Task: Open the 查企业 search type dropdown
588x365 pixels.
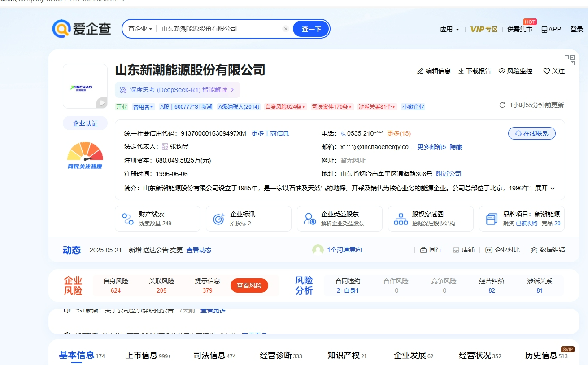Action: click(x=140, y=29)
